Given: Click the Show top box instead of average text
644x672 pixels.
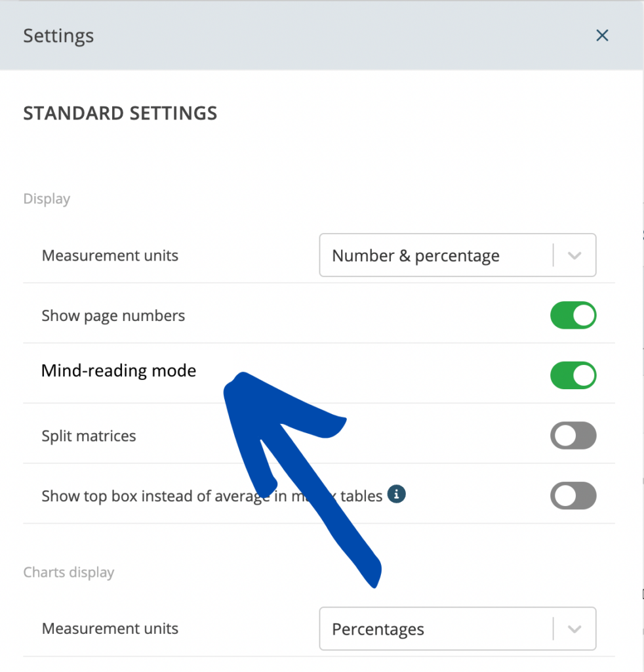Looking at the screenshot, I should 212,496.
